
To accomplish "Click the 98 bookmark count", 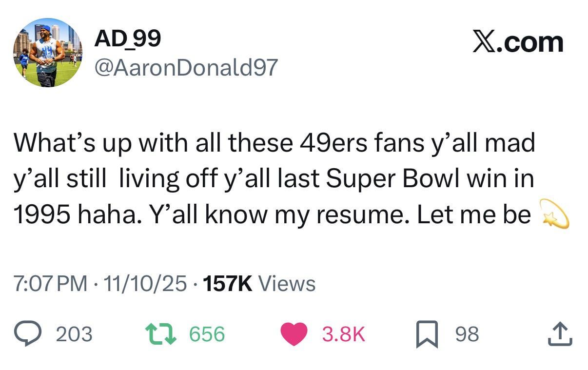I will [467, 334].
